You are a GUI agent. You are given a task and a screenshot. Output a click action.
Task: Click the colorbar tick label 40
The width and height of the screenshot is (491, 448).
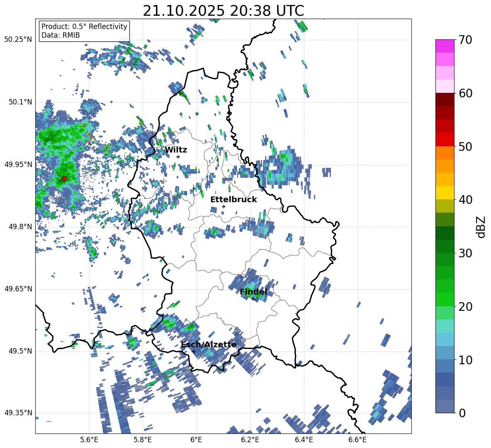click(x=466, y=200)
